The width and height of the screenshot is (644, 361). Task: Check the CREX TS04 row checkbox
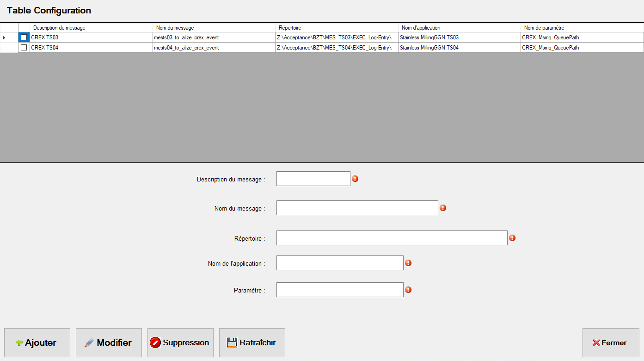click(x=24, y=47)
